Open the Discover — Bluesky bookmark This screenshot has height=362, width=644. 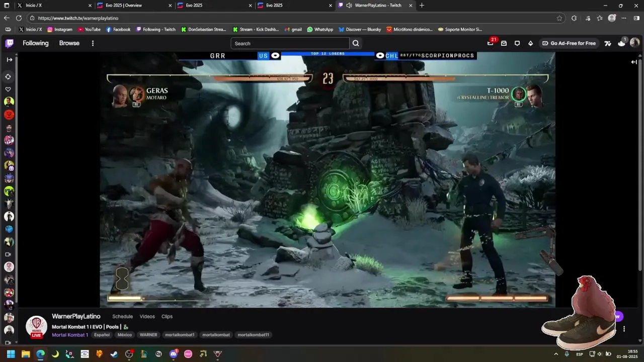(x=360, y=30)
